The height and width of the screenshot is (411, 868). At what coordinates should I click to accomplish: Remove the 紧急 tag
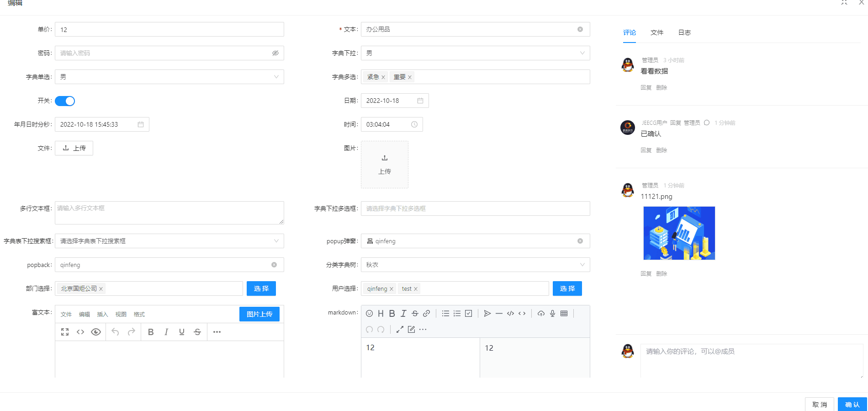tap(383, 77)
